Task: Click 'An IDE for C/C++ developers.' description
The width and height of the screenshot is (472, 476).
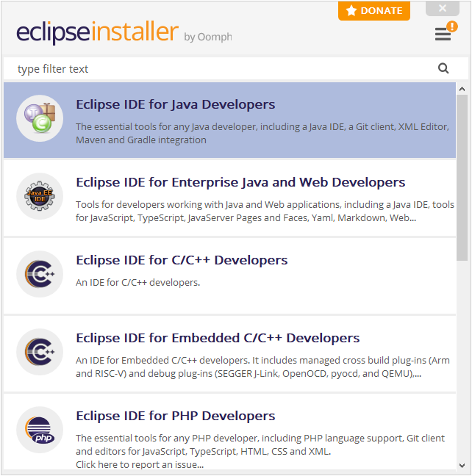Action: tap(138, 282)
